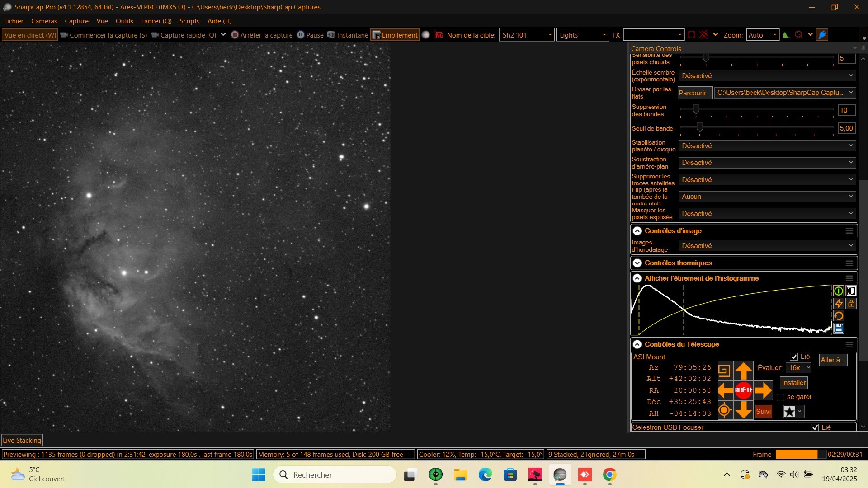Image resolution: width=868 pixels, height=488 pixels.
Task: Open Microsoft Edge from the taskbar
Action: [485, 474]
